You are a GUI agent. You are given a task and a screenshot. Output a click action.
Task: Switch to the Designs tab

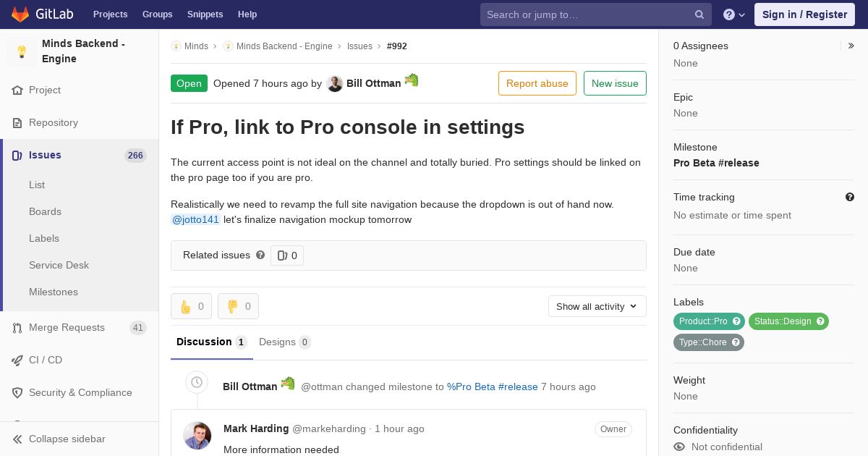[285, 342]
